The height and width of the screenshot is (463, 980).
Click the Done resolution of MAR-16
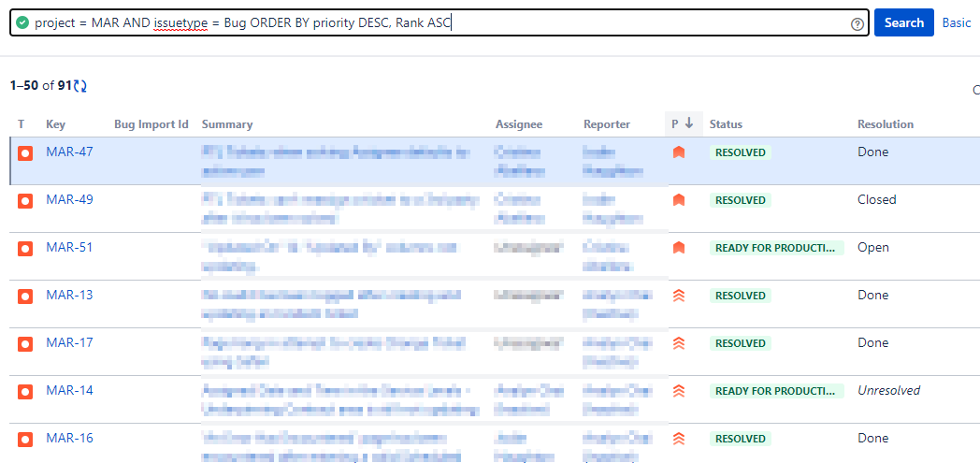(873, 438)
